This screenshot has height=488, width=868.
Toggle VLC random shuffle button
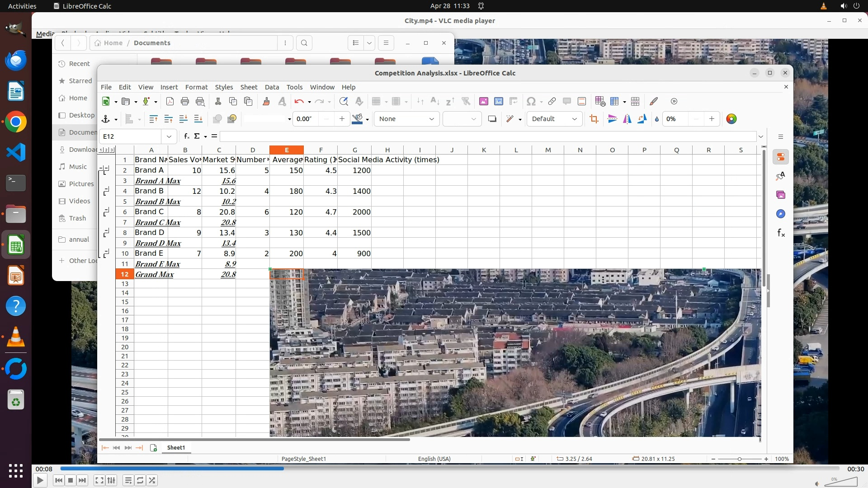pos(152,480)
